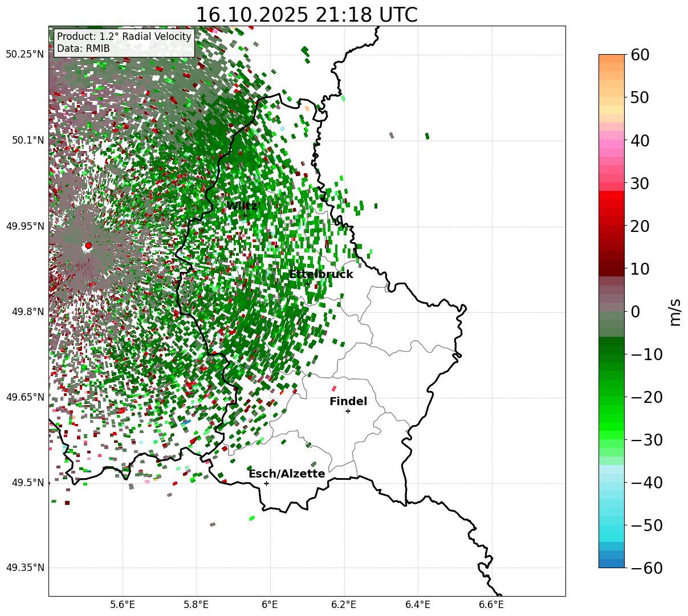Click the colorbar 50 tick label
The image size is (688, 616).
click(x=640, y=97)
